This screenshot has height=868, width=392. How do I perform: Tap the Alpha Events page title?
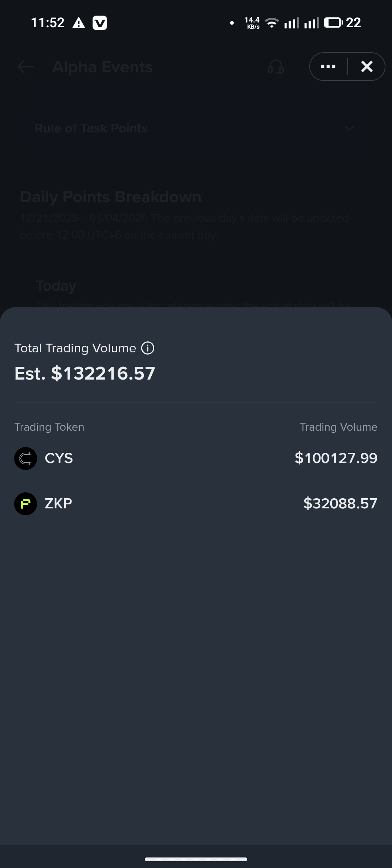[103, 67]
